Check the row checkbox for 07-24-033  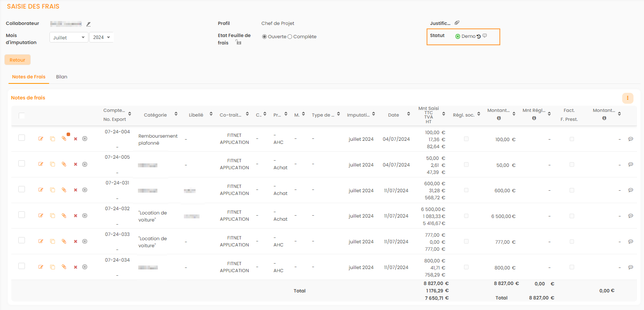[x=22, y=241]
